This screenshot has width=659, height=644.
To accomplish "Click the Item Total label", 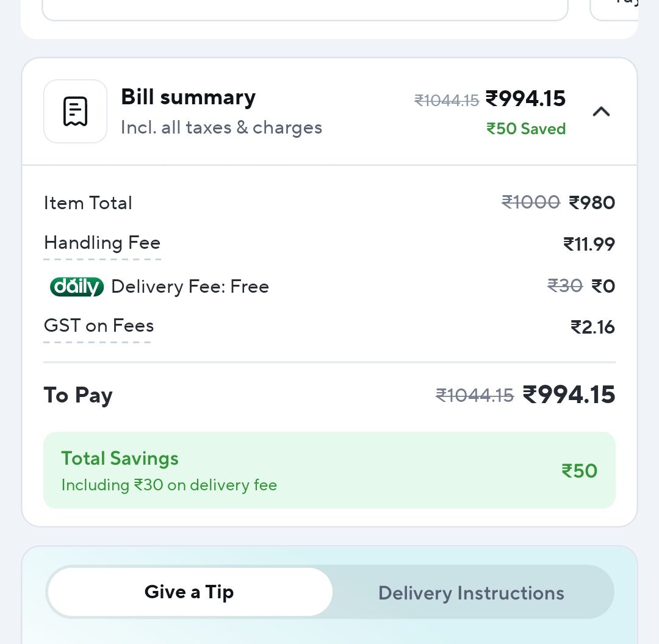I will (x=88, y=203).
